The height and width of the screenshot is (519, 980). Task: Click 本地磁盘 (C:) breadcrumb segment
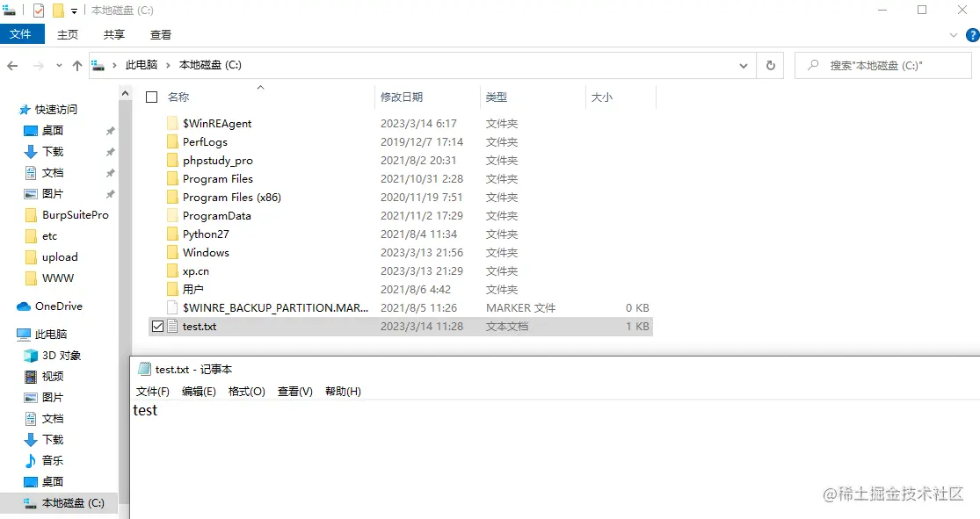click(210, 65)
